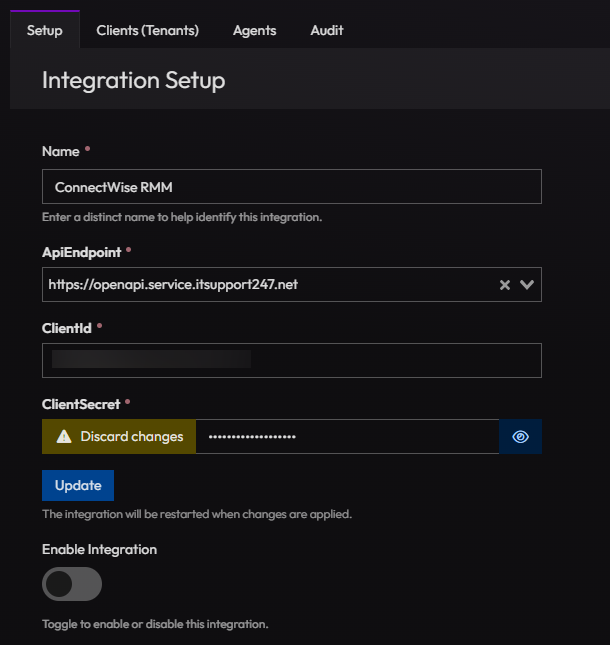Click the Name field label
Image resolution: width=610 pixels, height=645 pixels.
coord(60,151)
